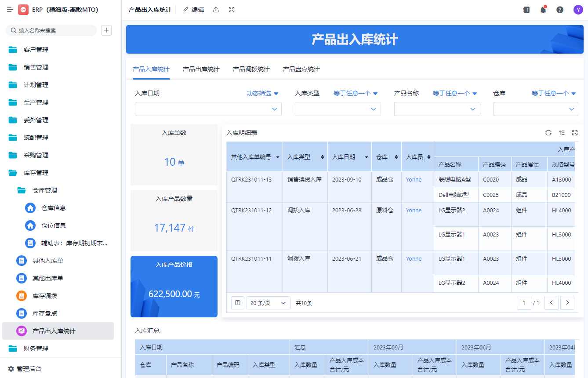Sort by 仓库 column in detail table
The image size is (588, 378).
pos(387,156)
